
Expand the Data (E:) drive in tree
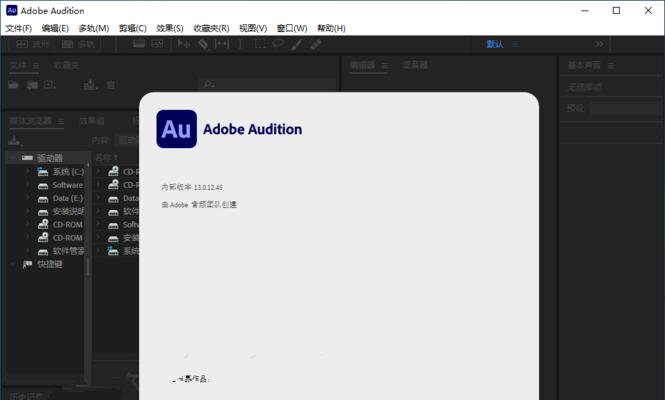28,198
